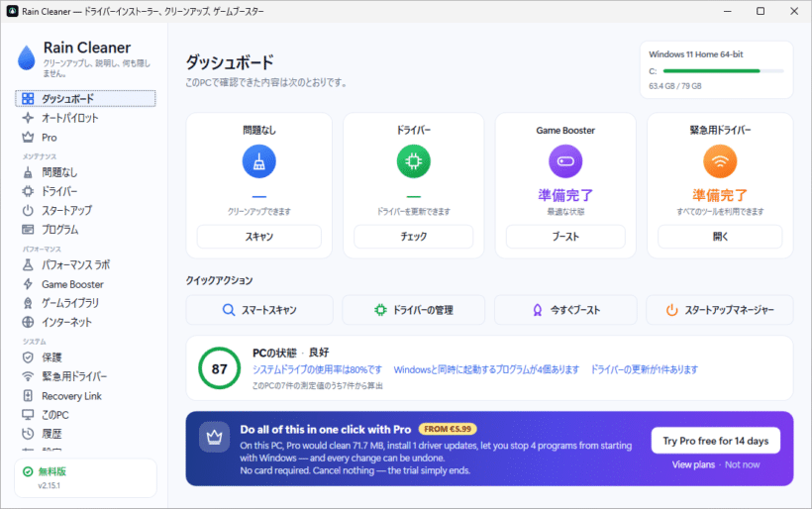This screenshot has height=509, width=812.
Task: Click the crown icon in Pro banner
Action: (x=214, y=438)
